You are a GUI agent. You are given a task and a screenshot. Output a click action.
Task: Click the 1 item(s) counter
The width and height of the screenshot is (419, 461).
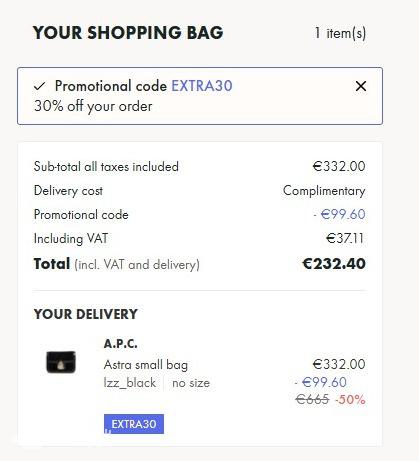coord(340,33)
